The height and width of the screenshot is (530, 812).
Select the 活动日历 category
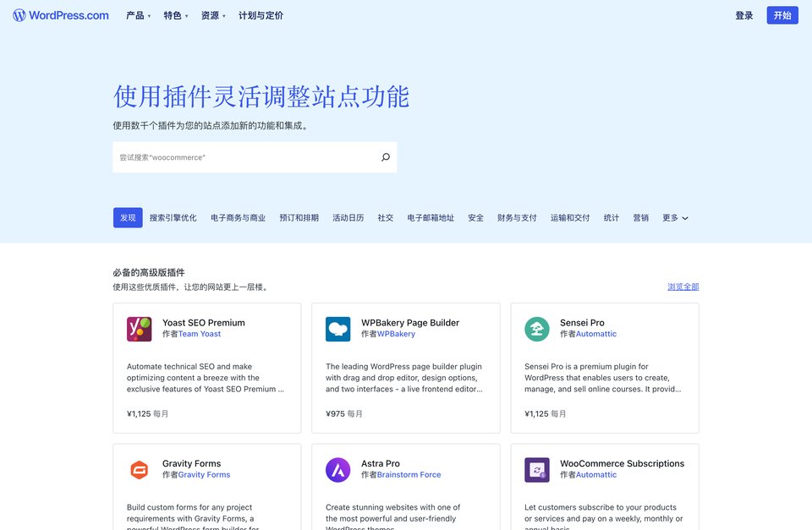coord(348,218)
